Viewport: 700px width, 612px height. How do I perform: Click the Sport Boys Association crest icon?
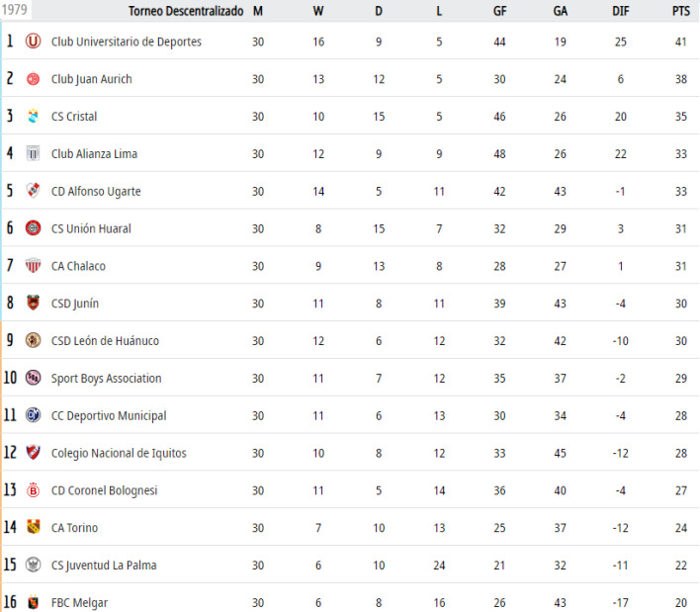(x=33, y=378)
